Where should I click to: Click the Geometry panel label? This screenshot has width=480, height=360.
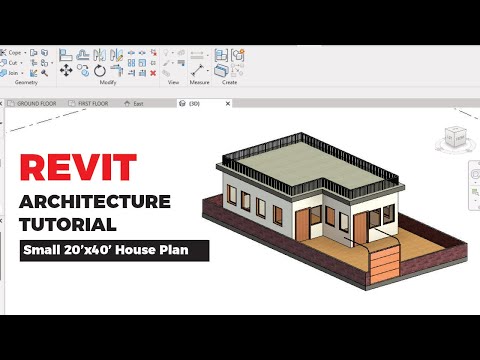coord(26,82)
